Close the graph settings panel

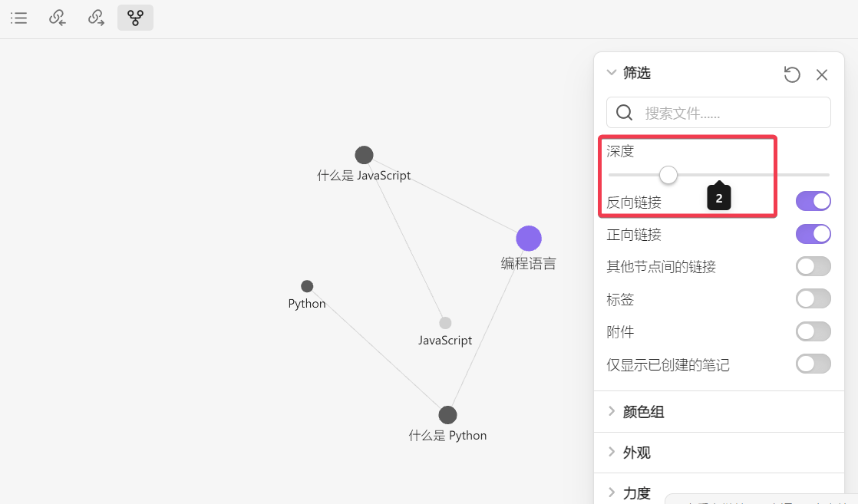tap(822, 74)
